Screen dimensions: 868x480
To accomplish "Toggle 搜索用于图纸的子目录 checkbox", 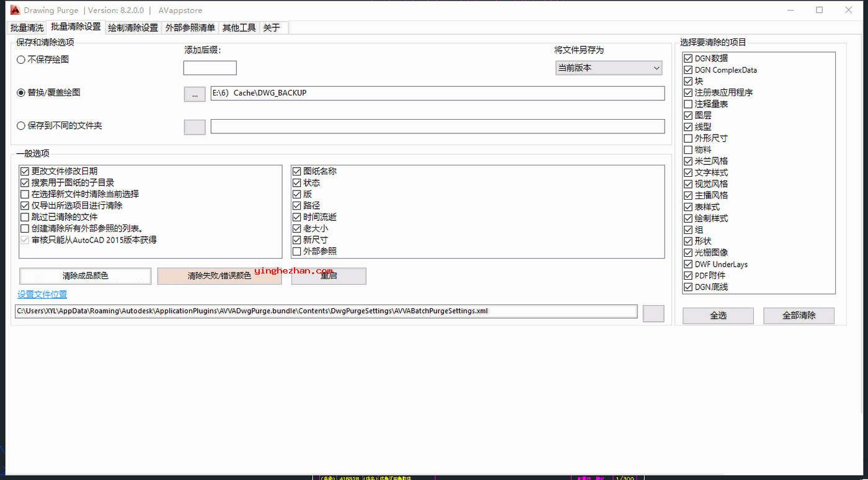I will pos(25,183).
